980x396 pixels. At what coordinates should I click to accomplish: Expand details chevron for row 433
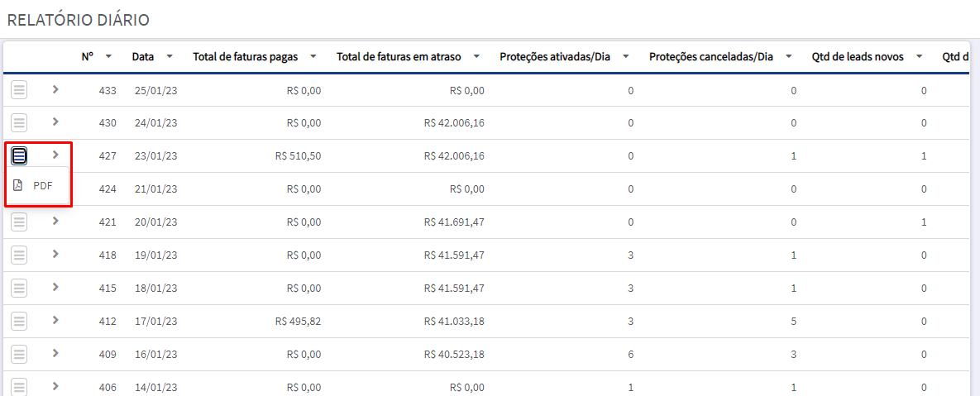coord(55,89)
